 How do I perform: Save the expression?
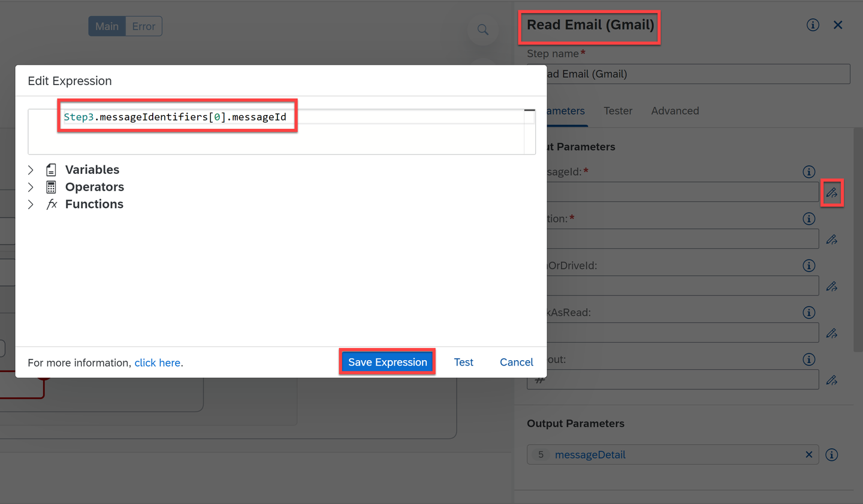pos(387,362)
